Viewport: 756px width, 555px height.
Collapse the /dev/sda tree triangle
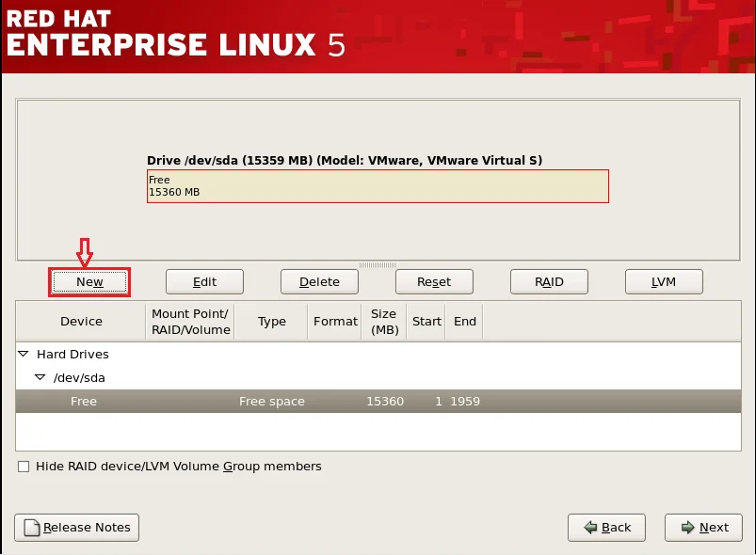[40, 377]
